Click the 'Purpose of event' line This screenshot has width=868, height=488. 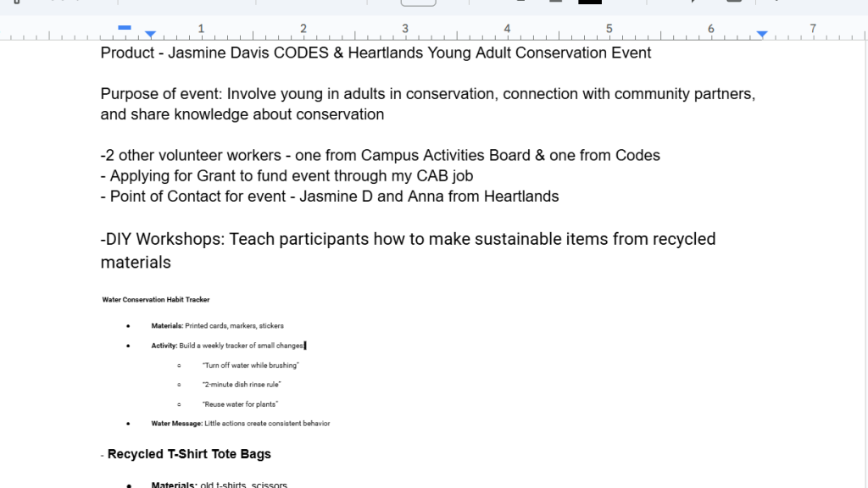[x=427, y=94]
